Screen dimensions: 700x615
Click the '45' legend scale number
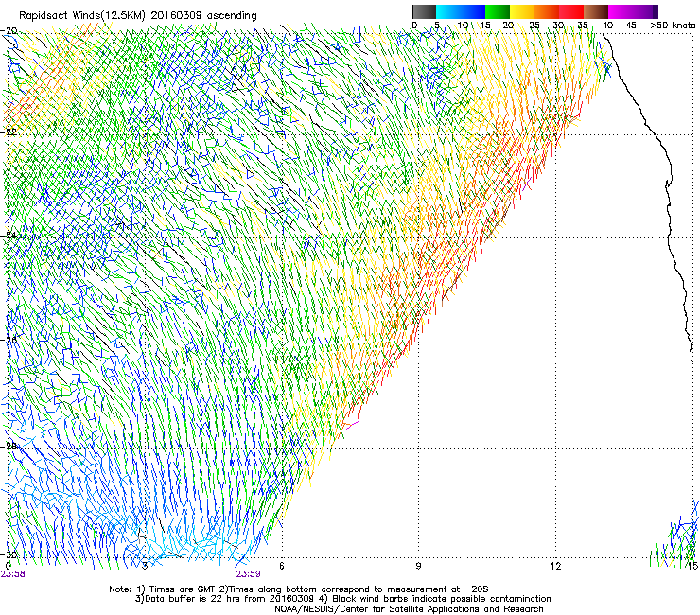(x=631, y=26)
